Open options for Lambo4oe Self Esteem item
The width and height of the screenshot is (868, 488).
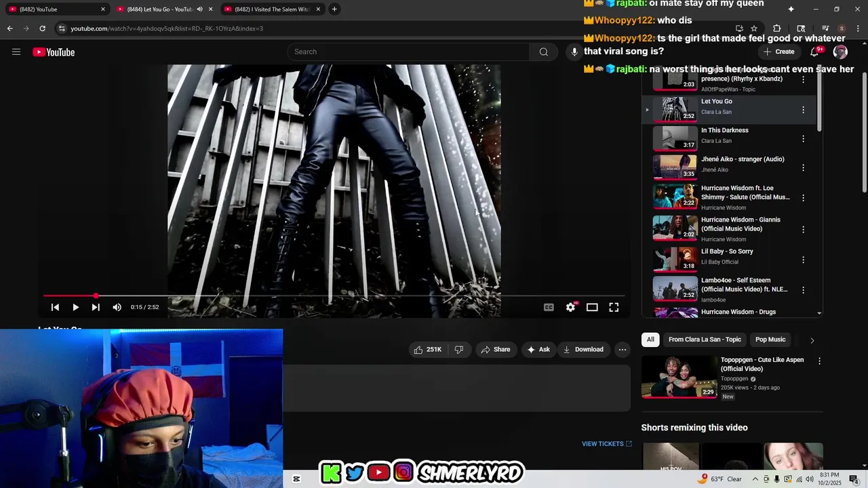804,290
